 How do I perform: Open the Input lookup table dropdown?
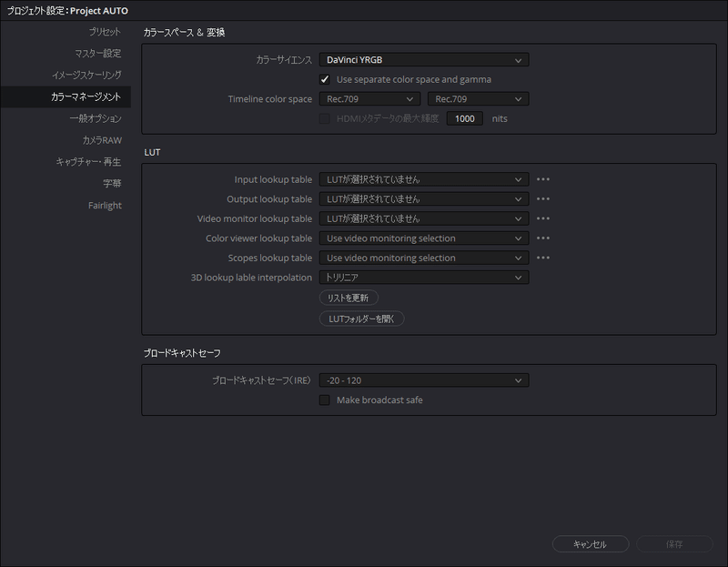(424, 179)
